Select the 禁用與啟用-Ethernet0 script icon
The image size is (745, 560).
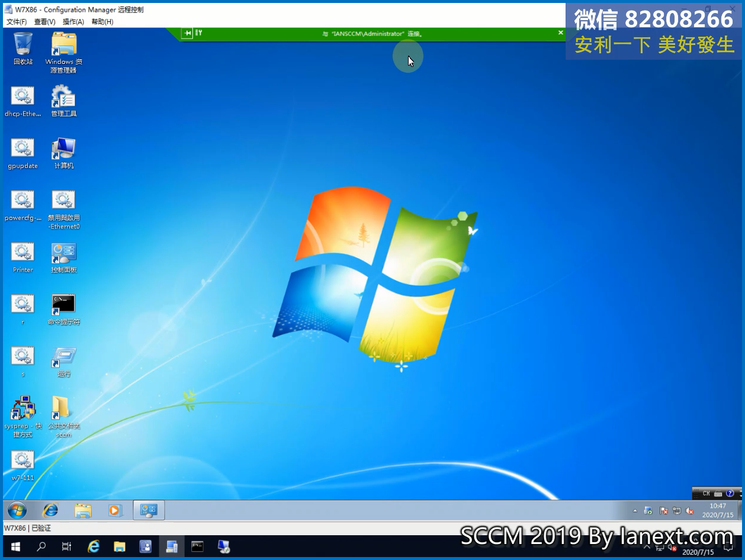[64, 210]
